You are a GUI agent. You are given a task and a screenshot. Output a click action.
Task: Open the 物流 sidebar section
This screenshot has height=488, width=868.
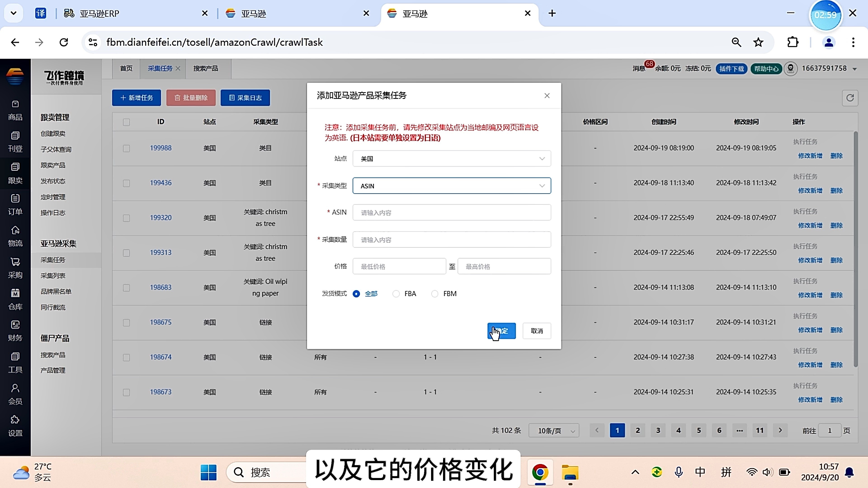(15, 237)
